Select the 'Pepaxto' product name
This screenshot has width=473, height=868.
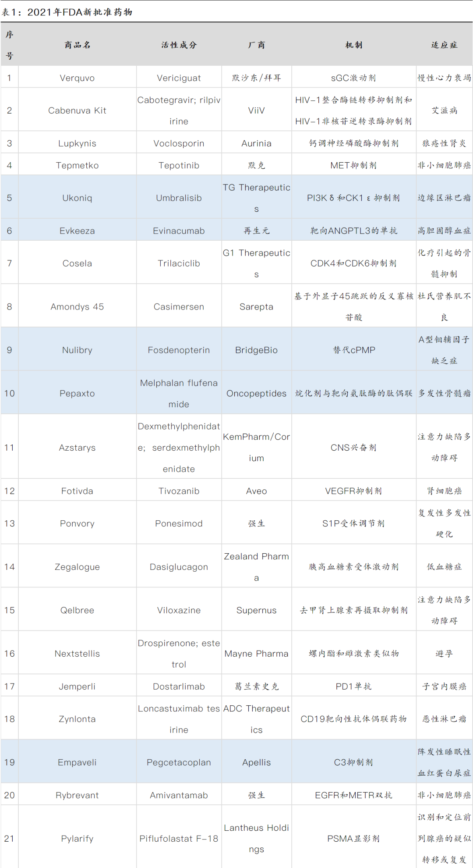77,393
